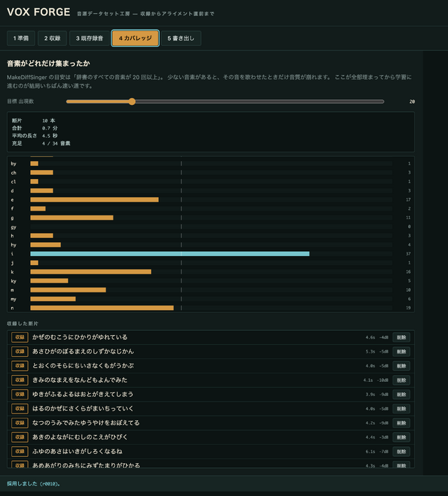Click the phoneme label hy

tap(13, 245)
